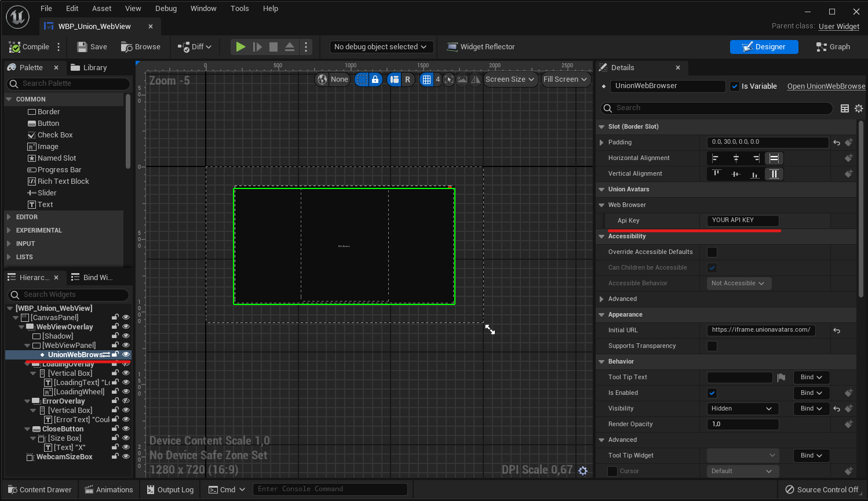Open the Visibility Hidden dropdown

pos(742,409)
